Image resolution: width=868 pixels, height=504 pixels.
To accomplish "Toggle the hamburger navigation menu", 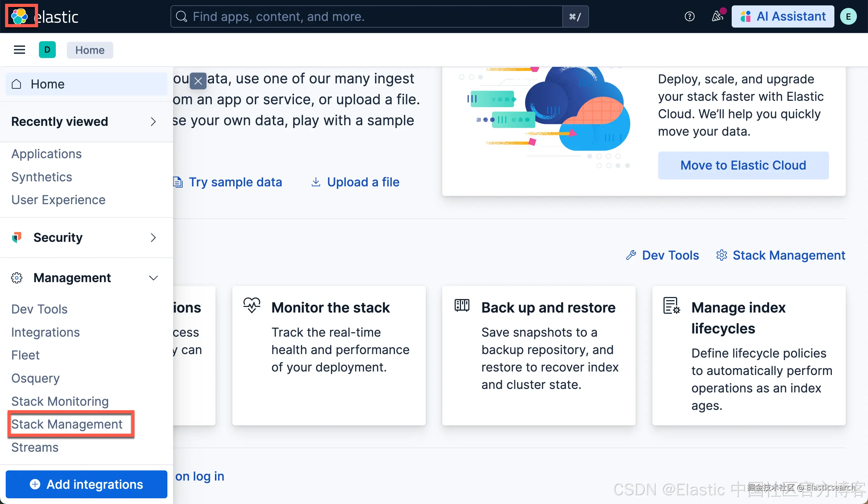I will coord(19,50).
